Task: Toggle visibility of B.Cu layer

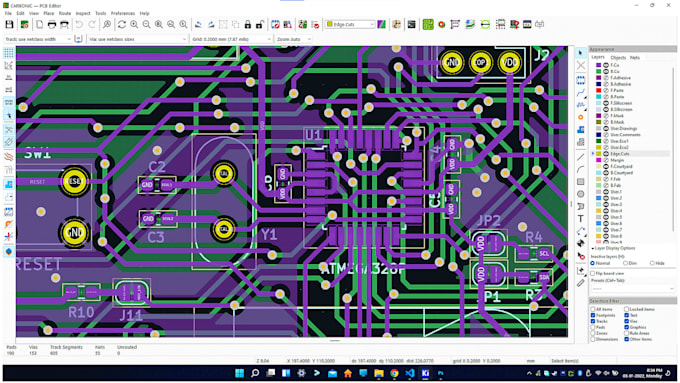Action: click(606, 71)
